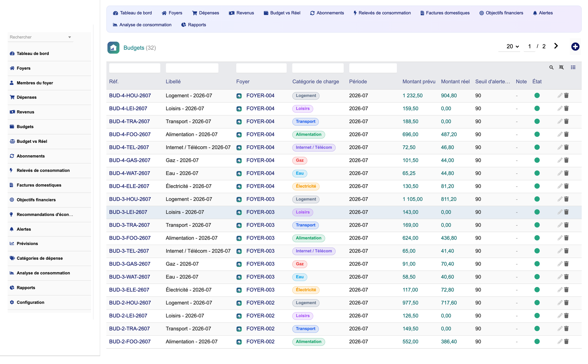Sort by the État column header
Screen dimensions: 588x364
pos(537,82)
